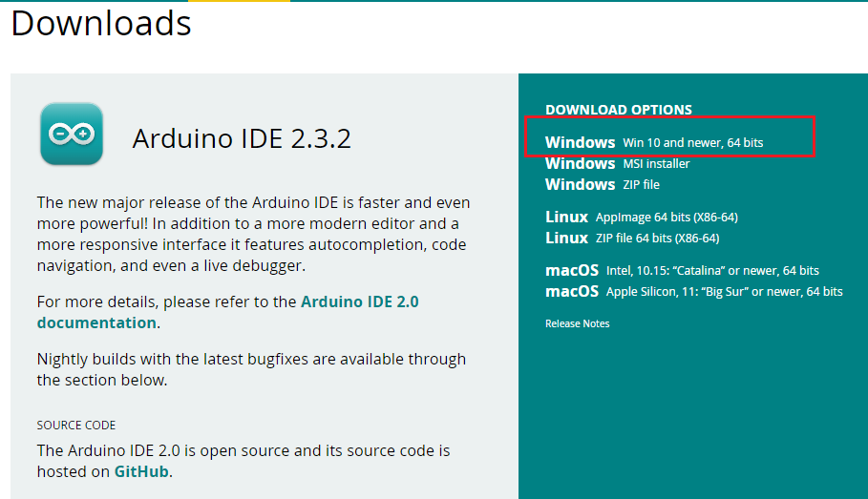
Task: Download the Windows ZIP file
Action: 603,184
